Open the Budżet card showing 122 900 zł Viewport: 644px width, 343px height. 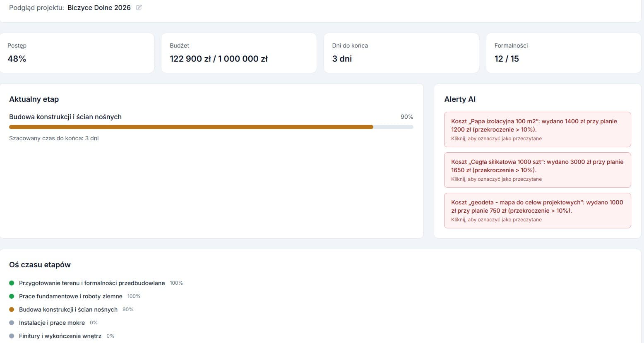(239, 53)
